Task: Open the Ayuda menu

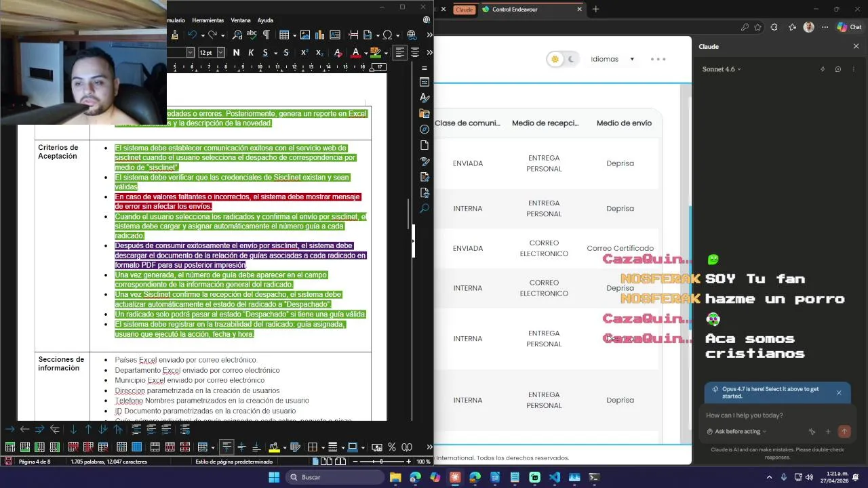Action: [x=265, y=20]
